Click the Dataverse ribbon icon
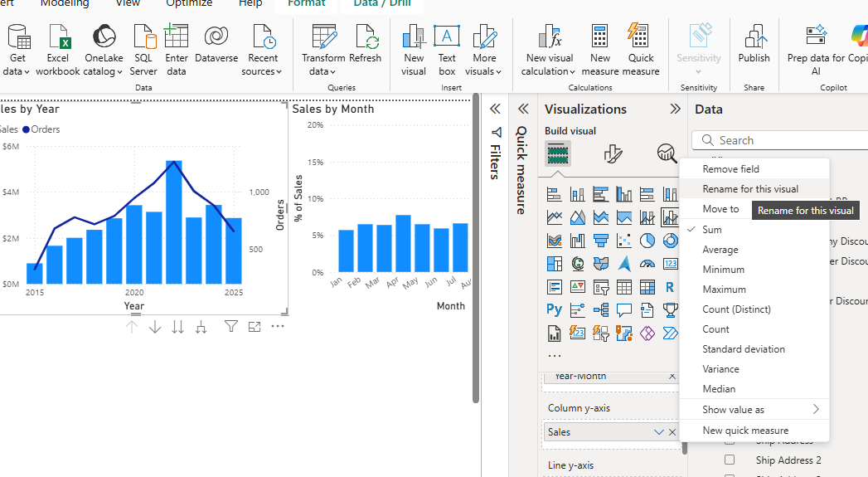868x477 pixels. click(x=216, y=44)
